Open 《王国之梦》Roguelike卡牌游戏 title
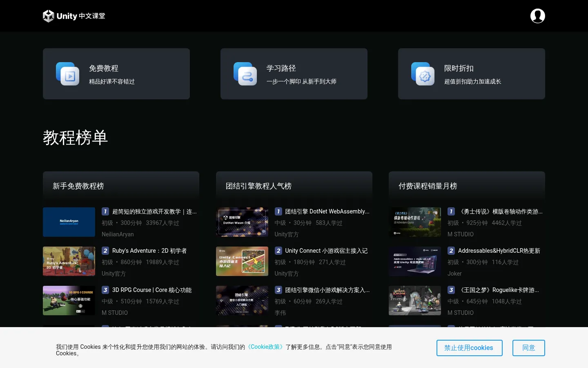Screen dimensions: 588x368 [x=499, y=290]
